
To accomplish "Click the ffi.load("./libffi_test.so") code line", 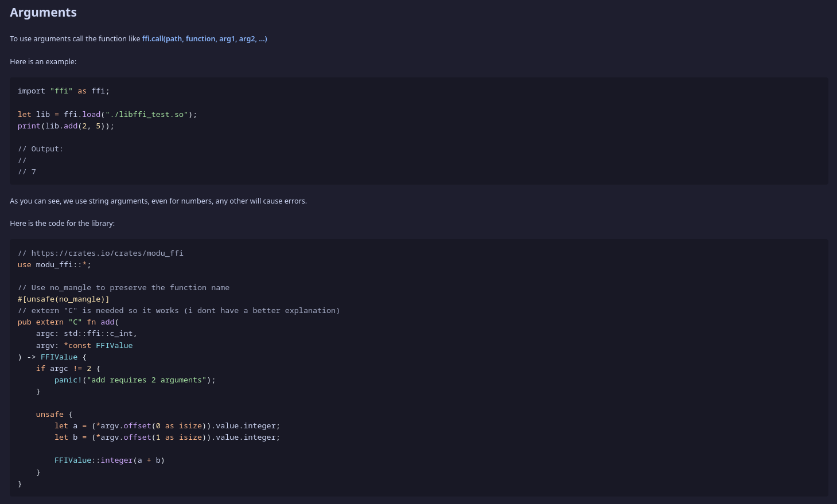I will click(x=107, y=115).
